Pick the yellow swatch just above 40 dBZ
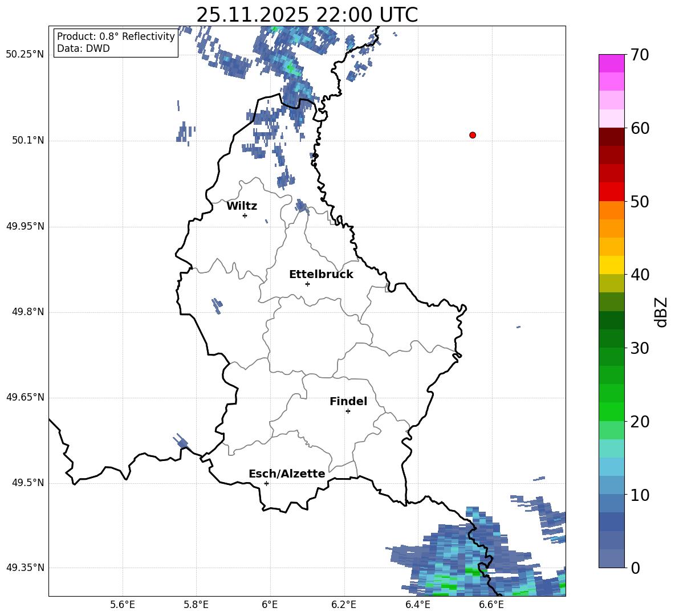 611,265
